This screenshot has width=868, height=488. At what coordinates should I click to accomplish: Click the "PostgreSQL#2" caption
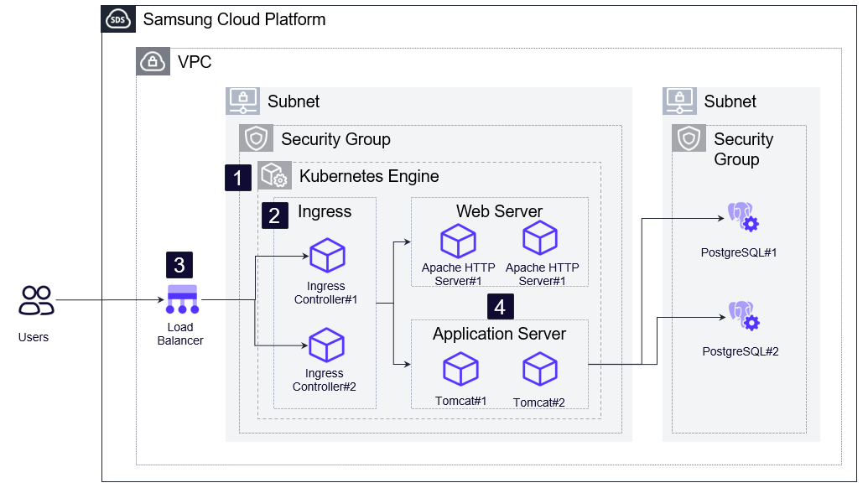tap(741, 351)
